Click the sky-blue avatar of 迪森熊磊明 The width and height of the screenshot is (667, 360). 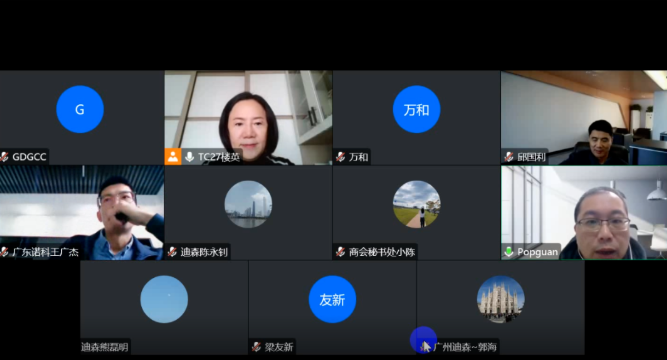pyautogui.click(x=164, y=299)
